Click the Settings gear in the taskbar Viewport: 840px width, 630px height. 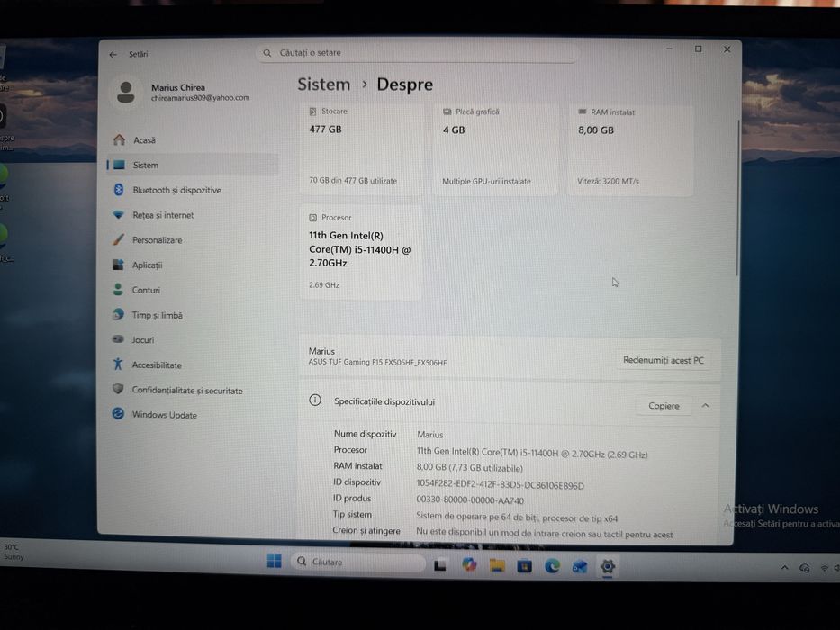click(x=608, y=566)
